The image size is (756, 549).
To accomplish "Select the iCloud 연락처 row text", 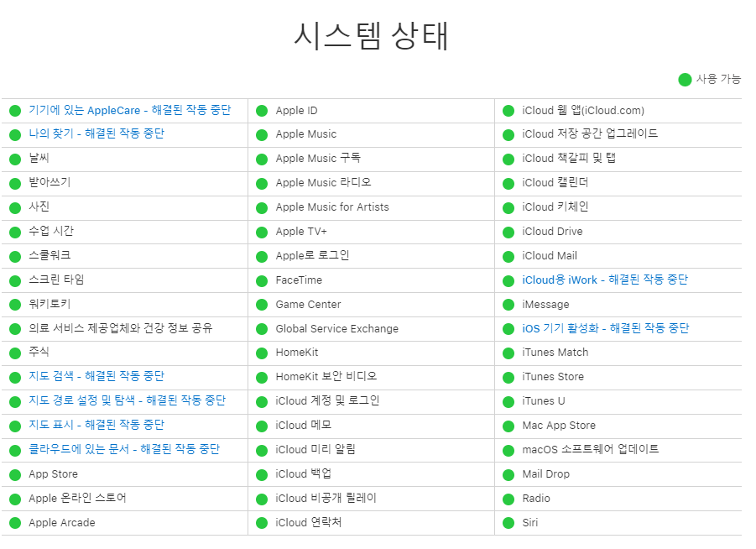I will click(x=309, y=522).
